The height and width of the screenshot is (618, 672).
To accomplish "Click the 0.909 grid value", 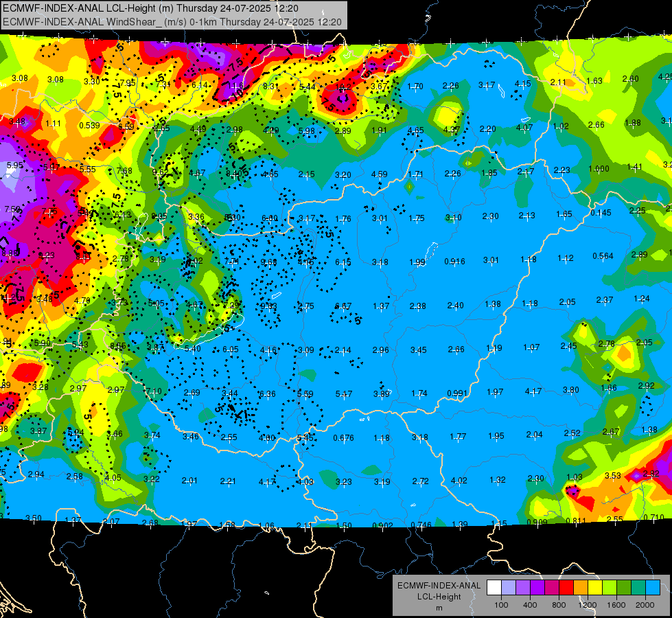I will pyautogui.click(x=537, y=523).
